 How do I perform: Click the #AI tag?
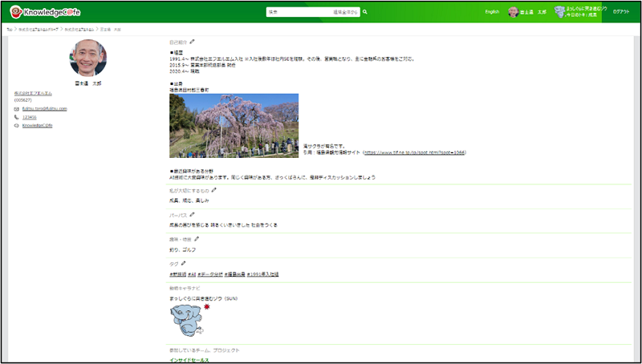(192, 274)
